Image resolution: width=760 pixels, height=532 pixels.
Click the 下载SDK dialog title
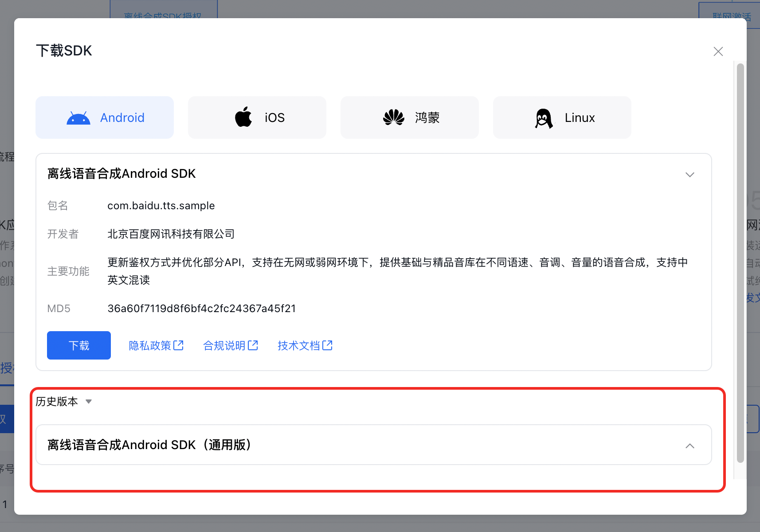64,51
